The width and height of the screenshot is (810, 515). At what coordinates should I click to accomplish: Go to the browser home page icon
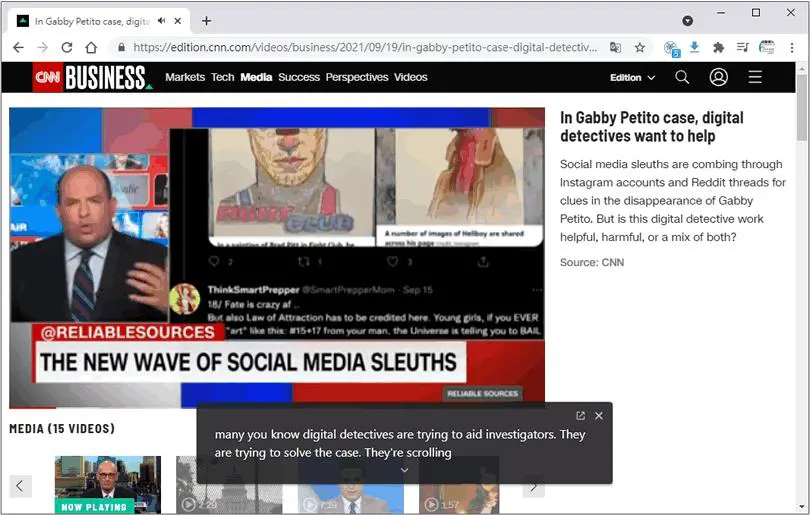point(91,48)
